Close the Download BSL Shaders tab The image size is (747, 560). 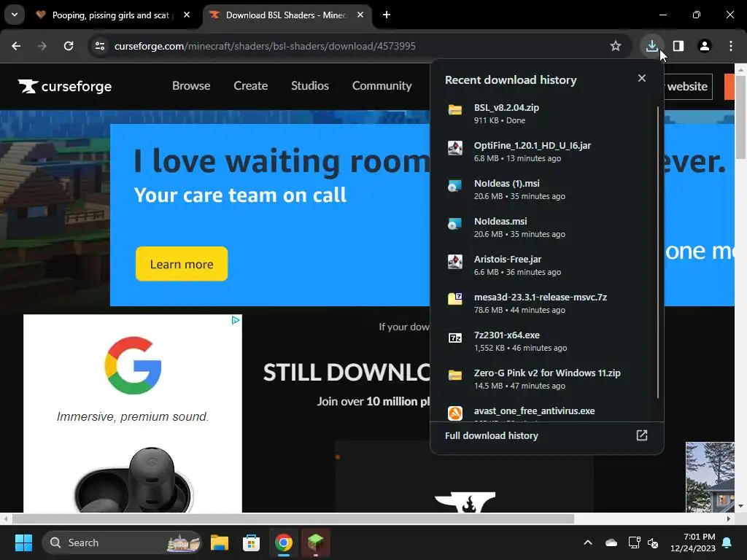pos(360,15)
